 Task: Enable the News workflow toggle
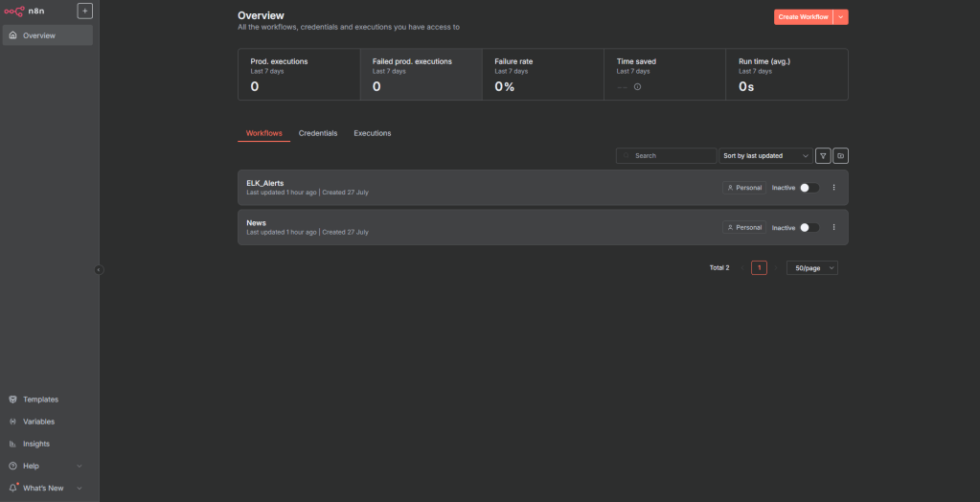coord(809,227)
